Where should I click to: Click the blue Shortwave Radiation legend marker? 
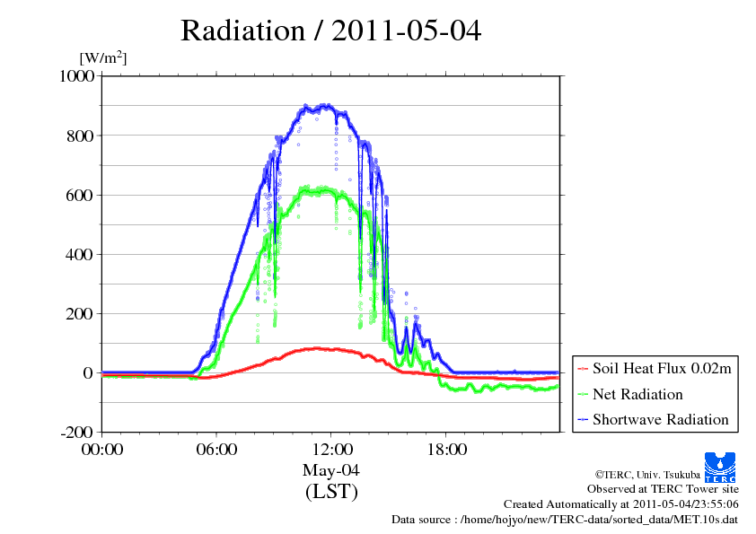[583, 419]
